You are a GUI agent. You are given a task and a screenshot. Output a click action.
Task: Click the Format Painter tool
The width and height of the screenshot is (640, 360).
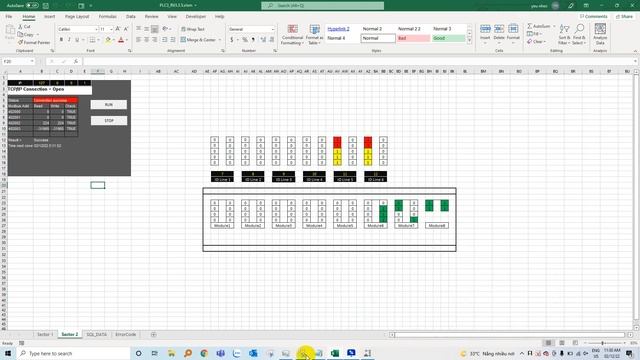(x=34, y=42)
